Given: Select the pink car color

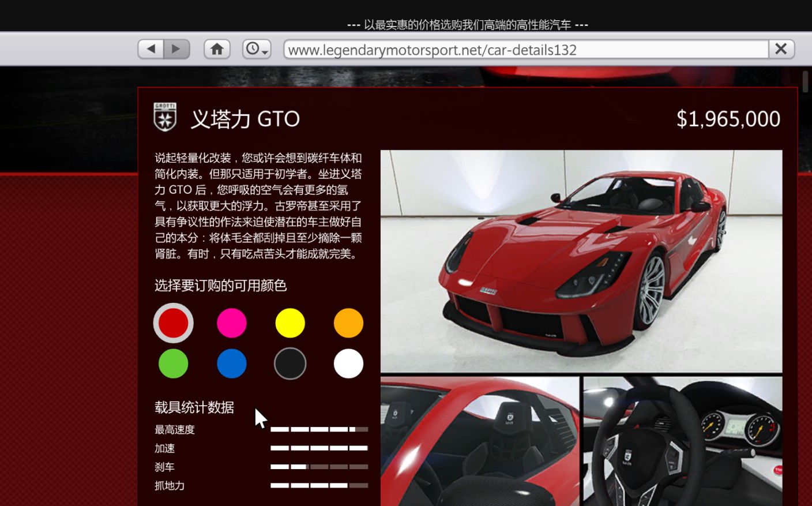Looking at the screenshot, I should click(x=232, y=323).
